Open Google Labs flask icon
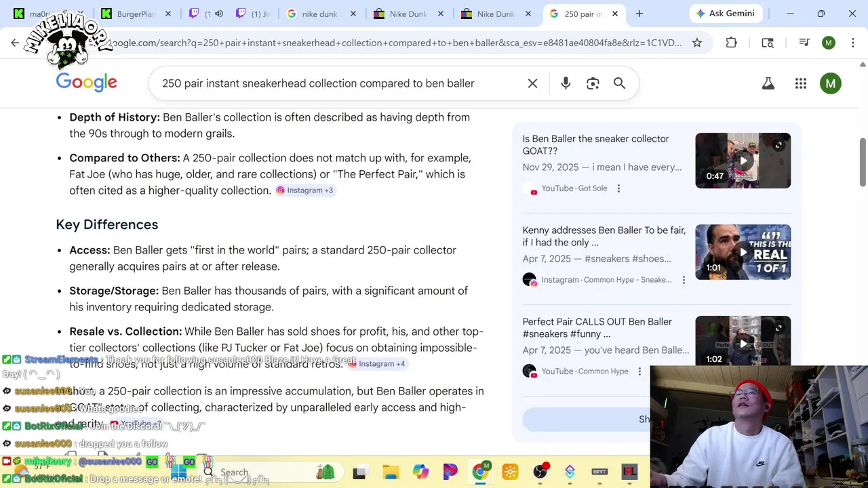868x488 pixels. point(768,83)
